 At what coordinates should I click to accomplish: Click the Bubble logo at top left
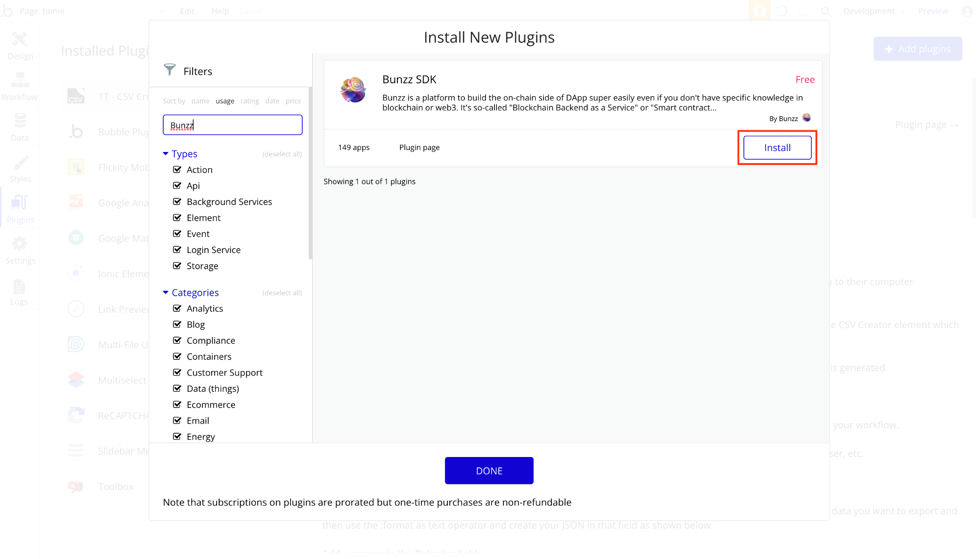[x=7, y=11]
